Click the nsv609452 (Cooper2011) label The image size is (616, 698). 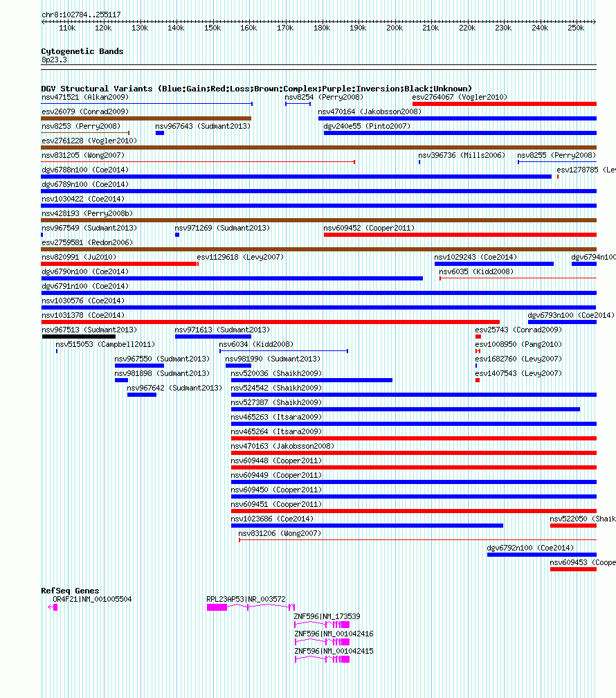pos(369,228)
